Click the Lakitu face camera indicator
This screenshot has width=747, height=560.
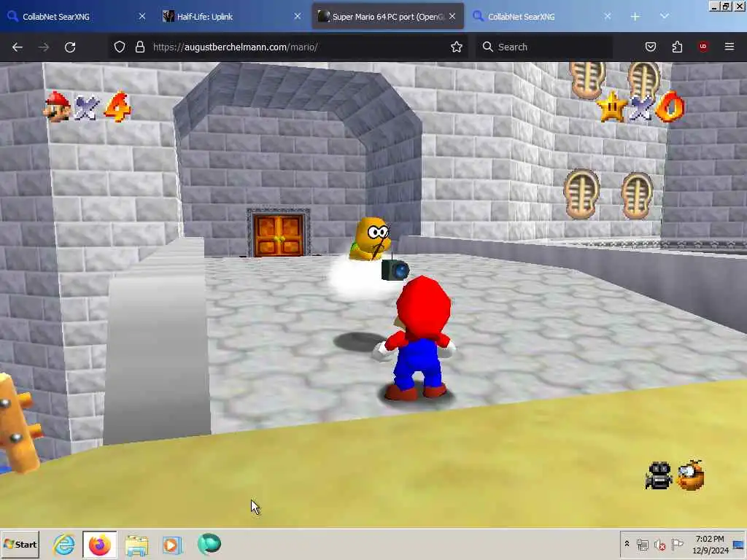pyautogui.click(x=690, y=475)
